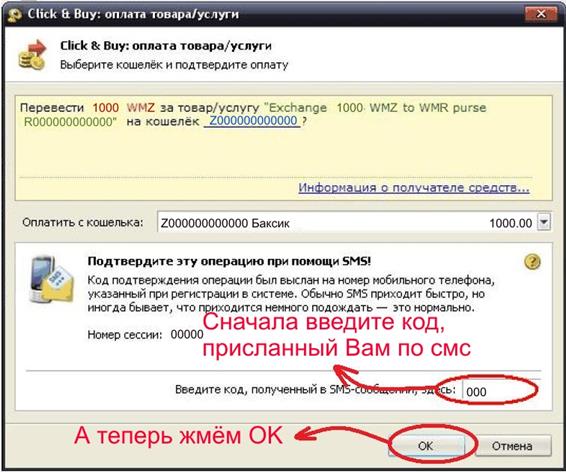Click the Введите код, полученный в SMS label
The image size is (566, 472).
315,389
